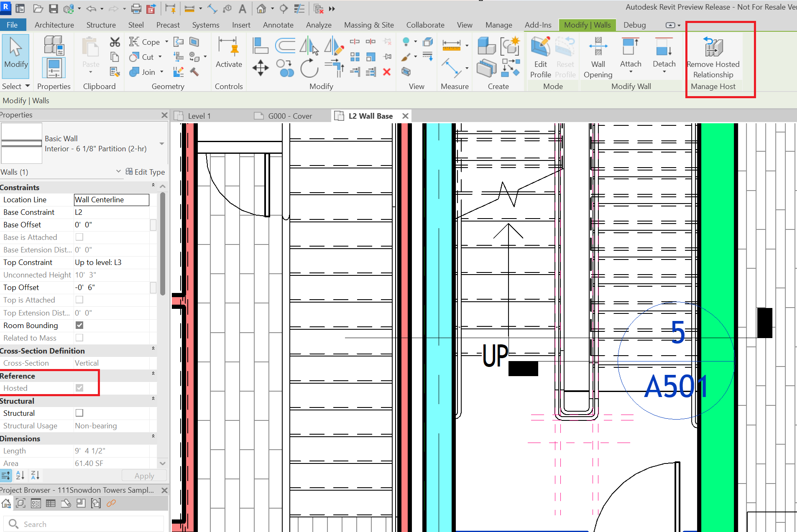Click the Remove Hosted Relationship icon
The image size is (797, 532).
[x=713, y=47]
